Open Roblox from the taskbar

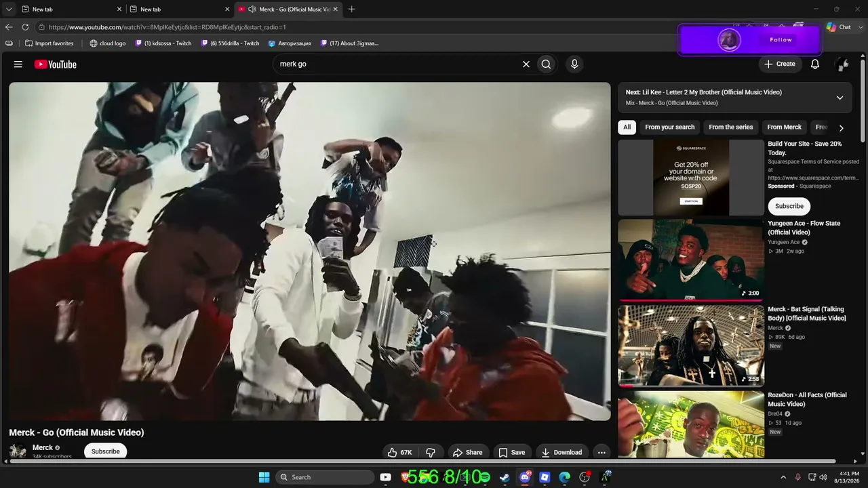(545, 477)
